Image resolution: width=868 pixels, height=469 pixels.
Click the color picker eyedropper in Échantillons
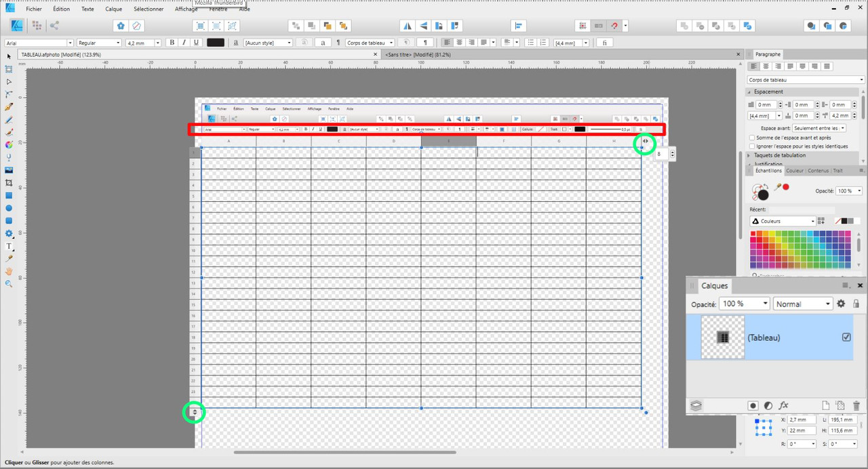pos(777,187)
